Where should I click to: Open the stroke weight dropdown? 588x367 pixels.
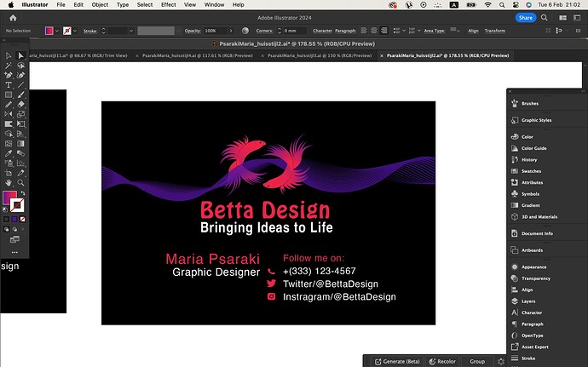(131, 31)
